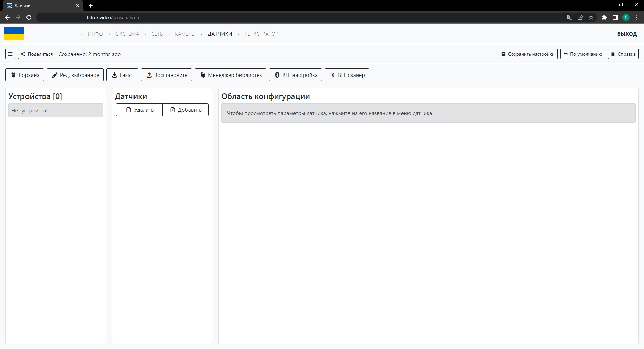The height and width of the screenshot is (349, 644).
Task: Click the browser forward arrow
Action: pos(18,17)
